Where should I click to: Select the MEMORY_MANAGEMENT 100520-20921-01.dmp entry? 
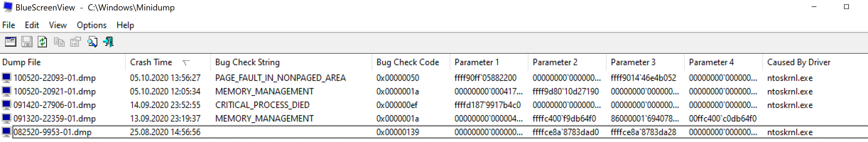coord(434,91)
